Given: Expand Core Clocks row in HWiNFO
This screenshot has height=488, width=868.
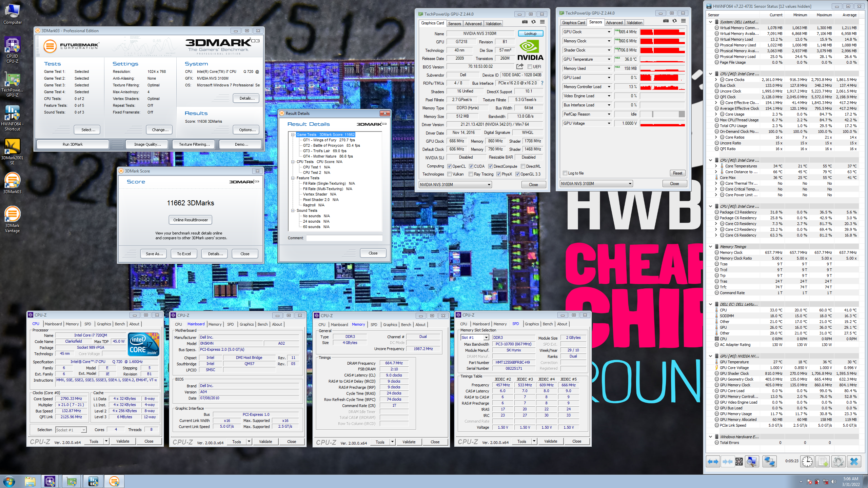Looking at the screenshot, I should [716, 80].
